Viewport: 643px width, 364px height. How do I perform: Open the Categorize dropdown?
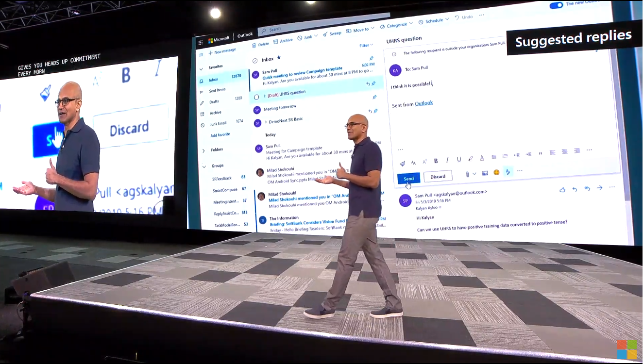click(396, 25)
